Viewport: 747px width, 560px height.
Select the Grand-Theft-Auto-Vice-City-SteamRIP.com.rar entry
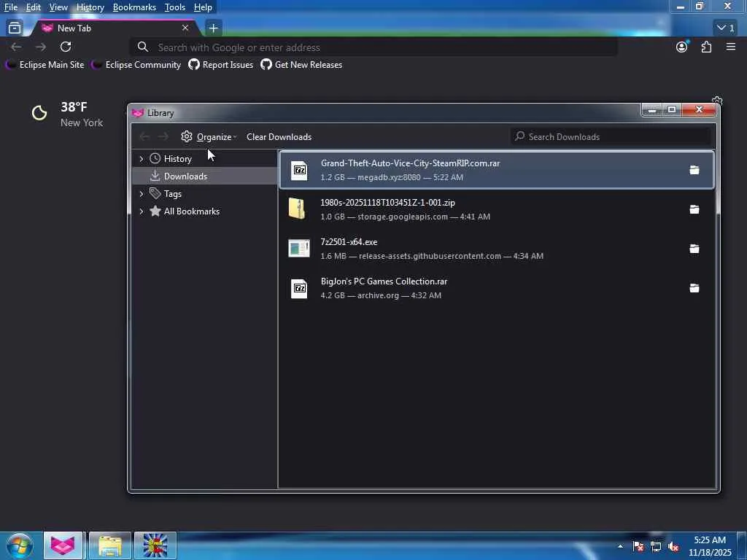(x=496, y=170)
